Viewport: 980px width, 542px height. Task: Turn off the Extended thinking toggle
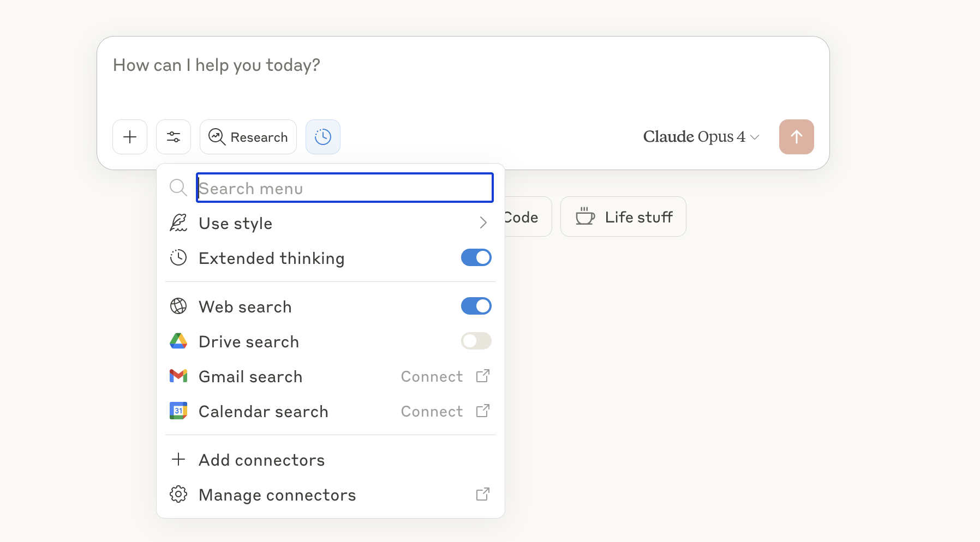click(x=476, y=257)
